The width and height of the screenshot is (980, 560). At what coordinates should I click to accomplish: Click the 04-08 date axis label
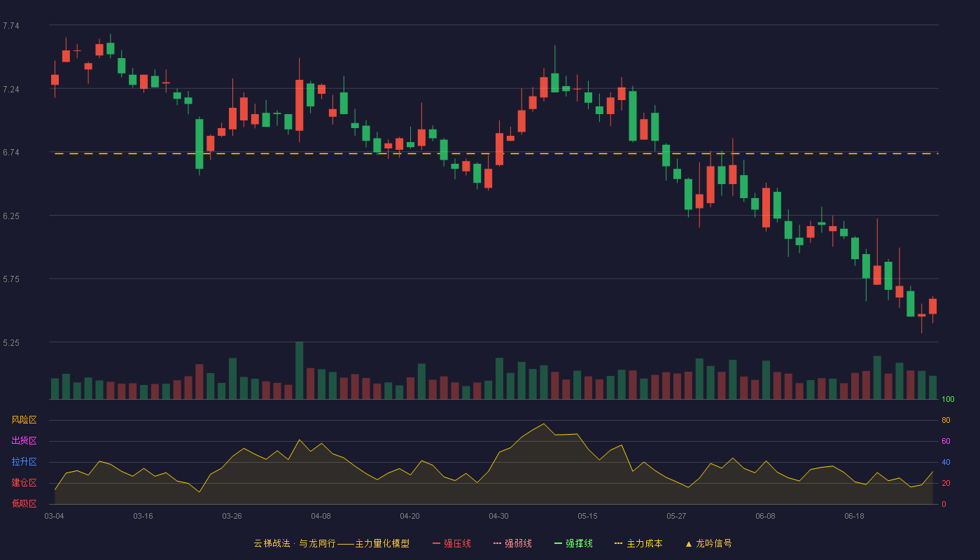(x=321, y=516)
